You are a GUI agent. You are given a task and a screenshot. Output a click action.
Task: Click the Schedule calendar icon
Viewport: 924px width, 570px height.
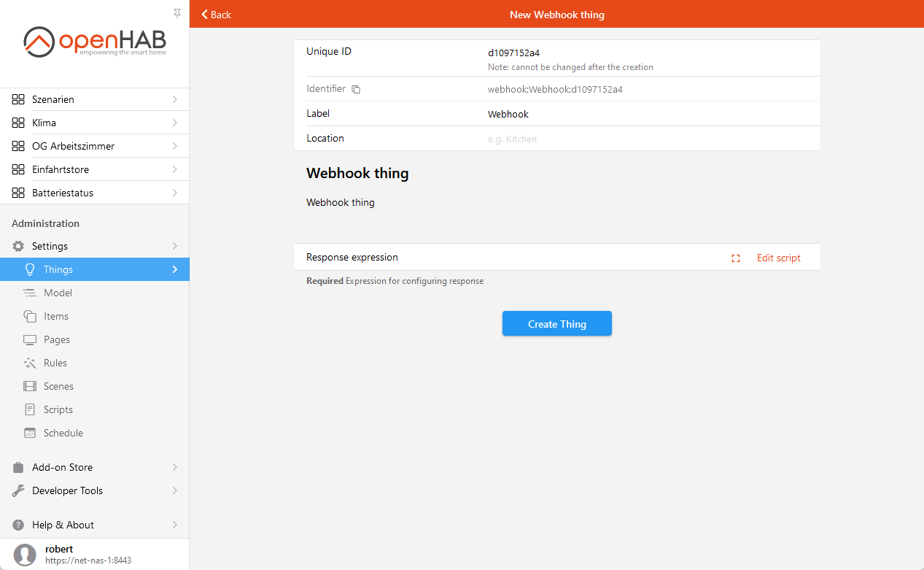pos(30,433)
